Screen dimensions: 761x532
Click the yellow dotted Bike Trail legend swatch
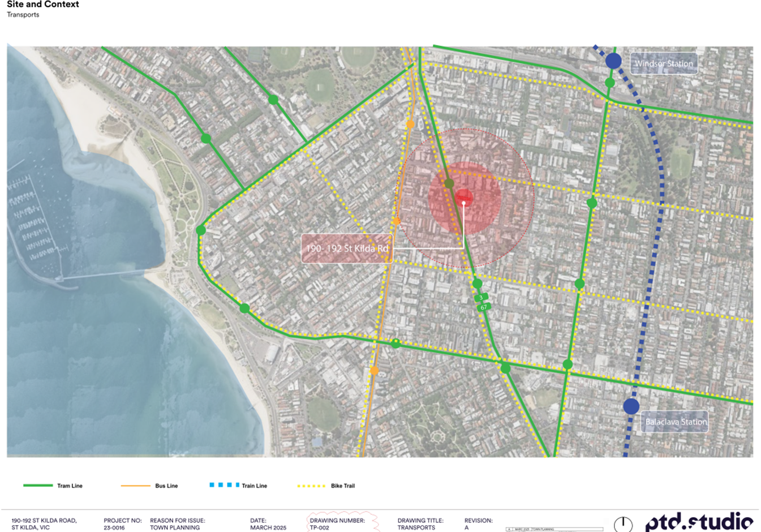coord(311,486)
